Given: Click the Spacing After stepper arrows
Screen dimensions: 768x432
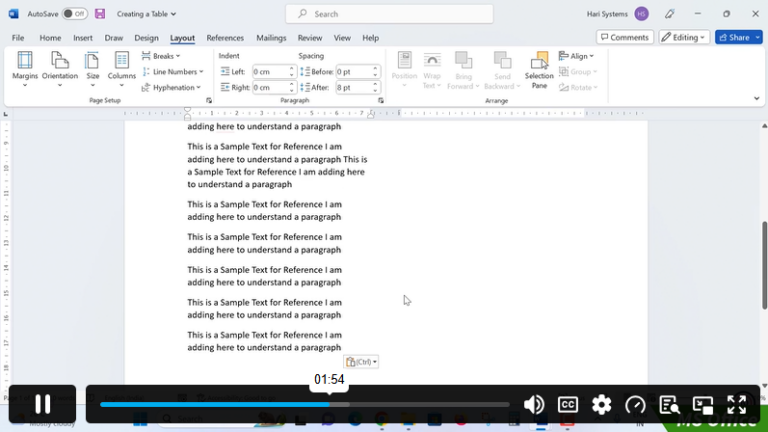Looking at the screenshot, I should point(375,87).
